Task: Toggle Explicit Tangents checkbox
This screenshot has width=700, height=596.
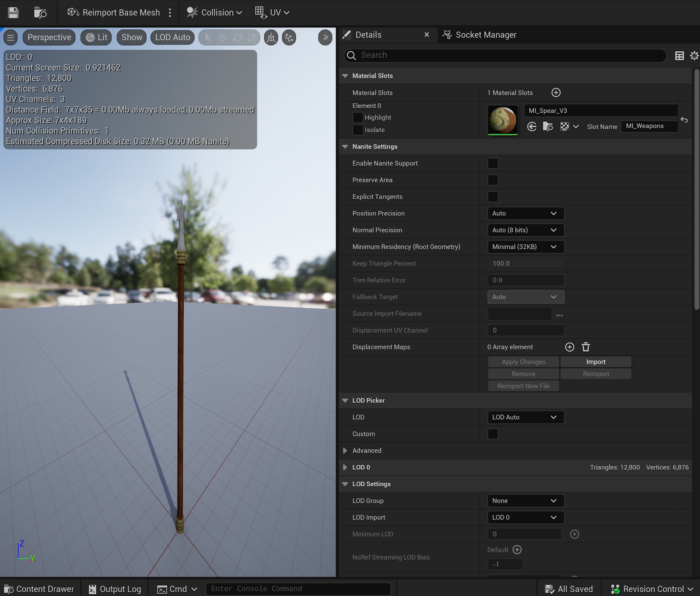Action: tap(493, 197)
